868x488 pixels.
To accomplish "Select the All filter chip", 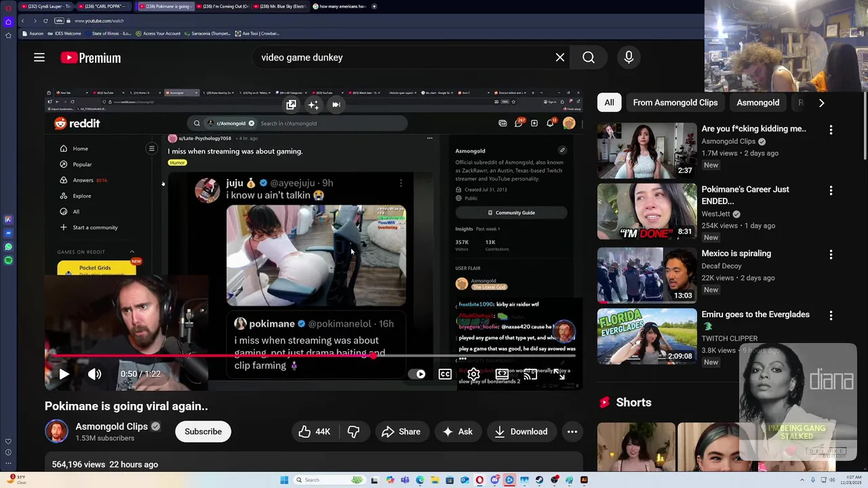I will [x=609, y=102].
